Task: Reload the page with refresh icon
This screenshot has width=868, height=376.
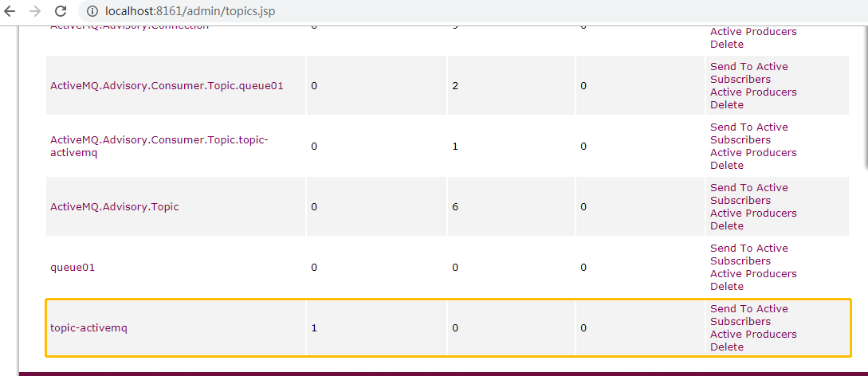Action: tap(61, 11)
